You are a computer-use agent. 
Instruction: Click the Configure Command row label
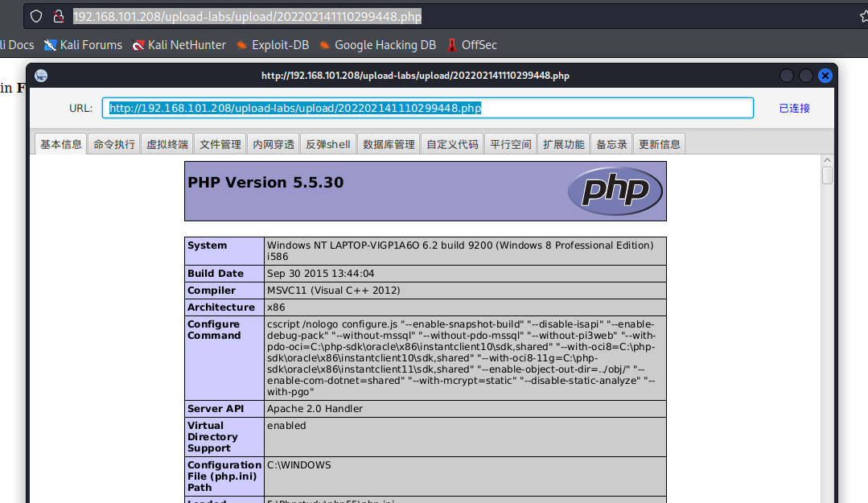click(214, 330)
